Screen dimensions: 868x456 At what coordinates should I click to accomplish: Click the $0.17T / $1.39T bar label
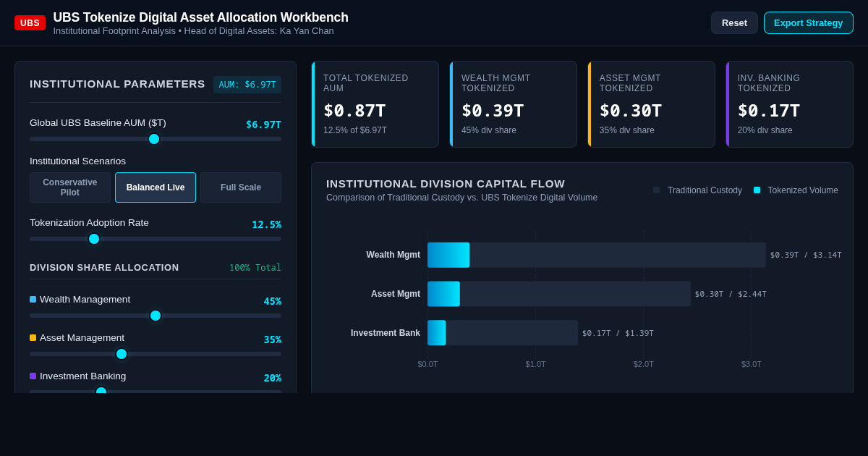click(x=618, y=333)
